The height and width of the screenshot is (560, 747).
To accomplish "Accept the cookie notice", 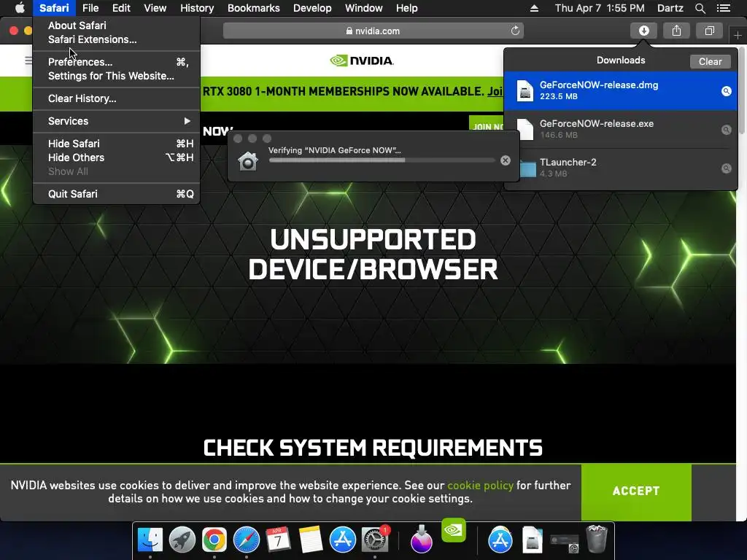I will [x=636, y=491].
